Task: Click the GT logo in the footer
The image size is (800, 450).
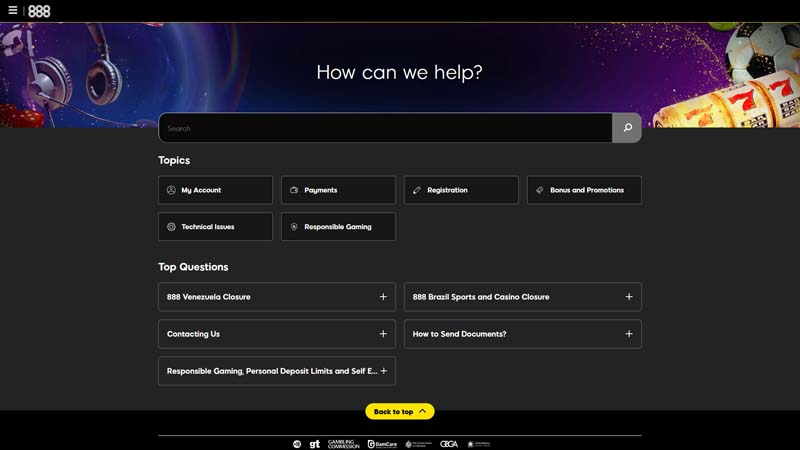Action: pyautogui.click(x=314, y=443)
